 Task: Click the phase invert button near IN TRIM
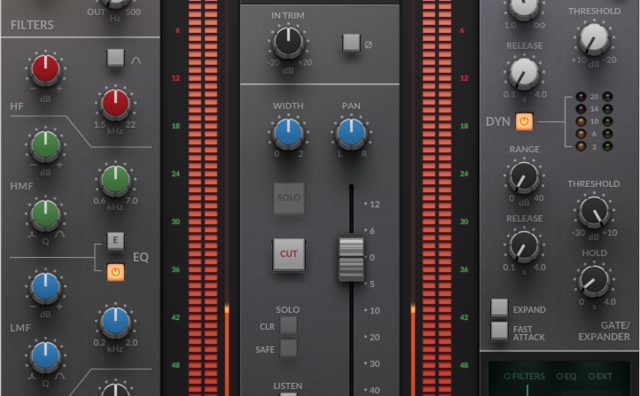coord(351,43)
